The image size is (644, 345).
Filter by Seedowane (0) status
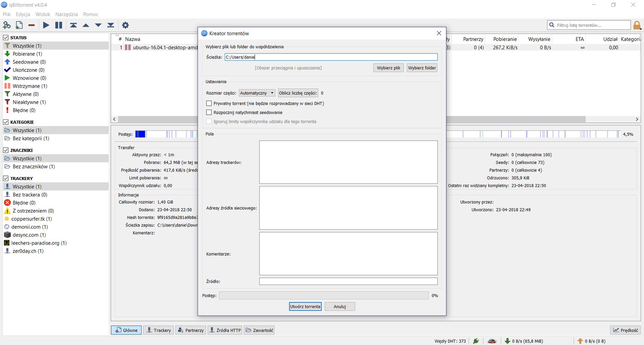pos(56,62)
